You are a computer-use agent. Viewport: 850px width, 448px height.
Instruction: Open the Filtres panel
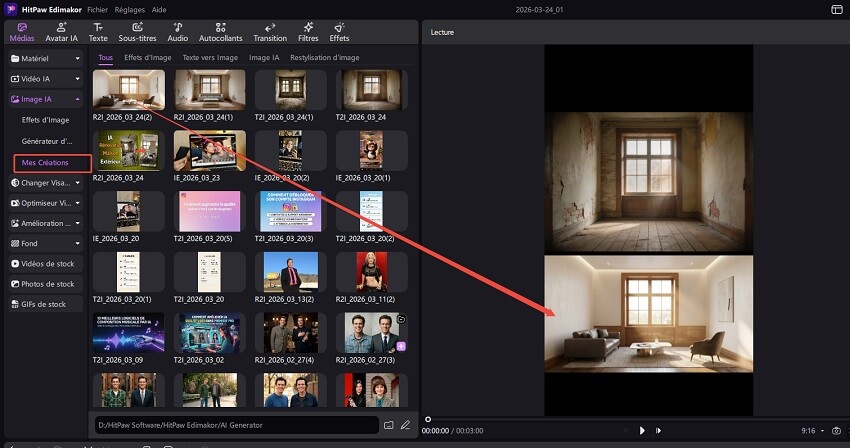click(x=307, y=31)
